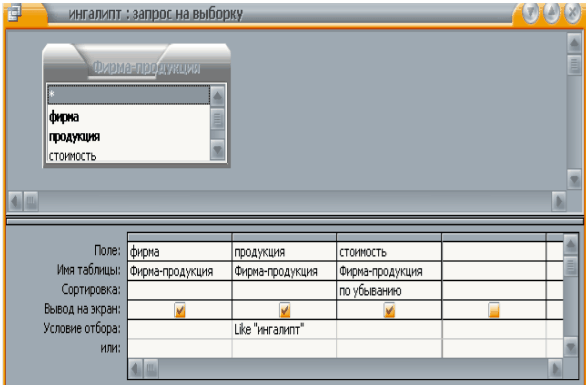Image resolution: width=587 pixels, height=387 pixels.
Task: Uncheck the show box for фирма column
Action: [x=180, y=310]
